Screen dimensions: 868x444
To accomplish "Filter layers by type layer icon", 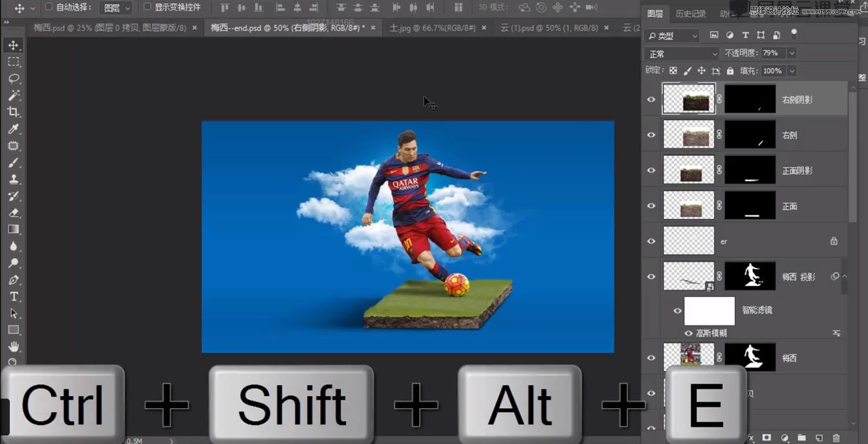I will coord(745,35).
